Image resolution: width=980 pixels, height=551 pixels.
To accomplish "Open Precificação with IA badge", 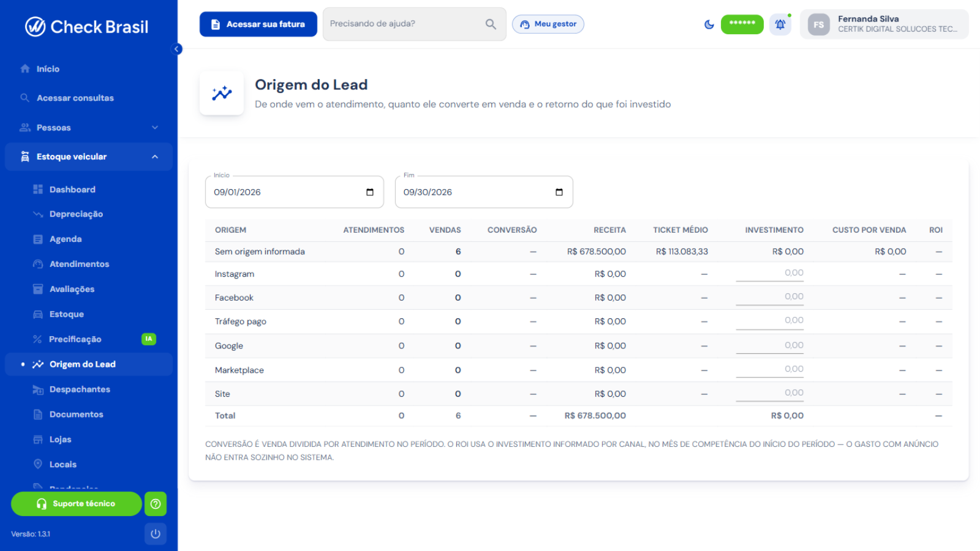I will [89, 339].
